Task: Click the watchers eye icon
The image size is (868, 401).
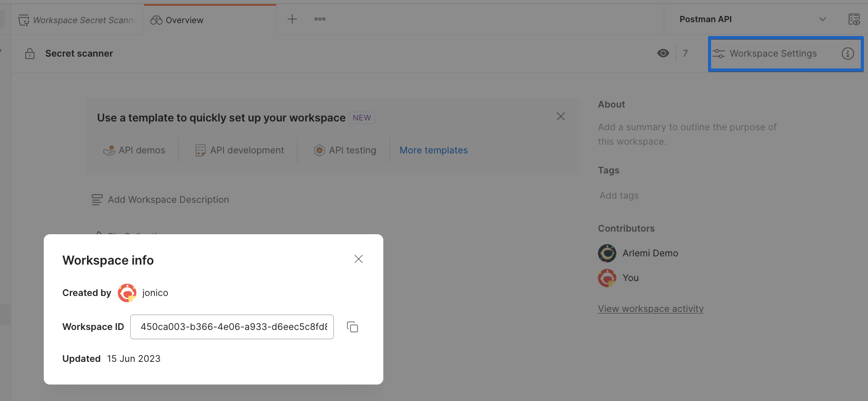Action: point(663,54)
